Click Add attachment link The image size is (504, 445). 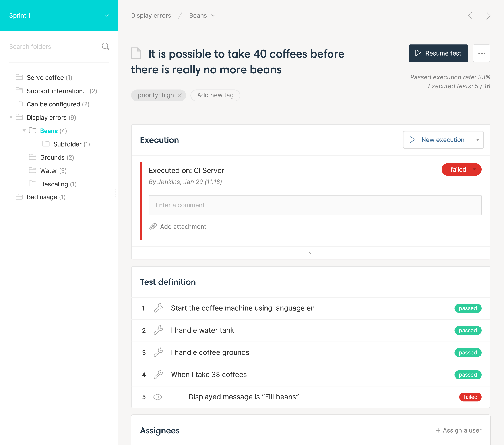click(183, 227)
